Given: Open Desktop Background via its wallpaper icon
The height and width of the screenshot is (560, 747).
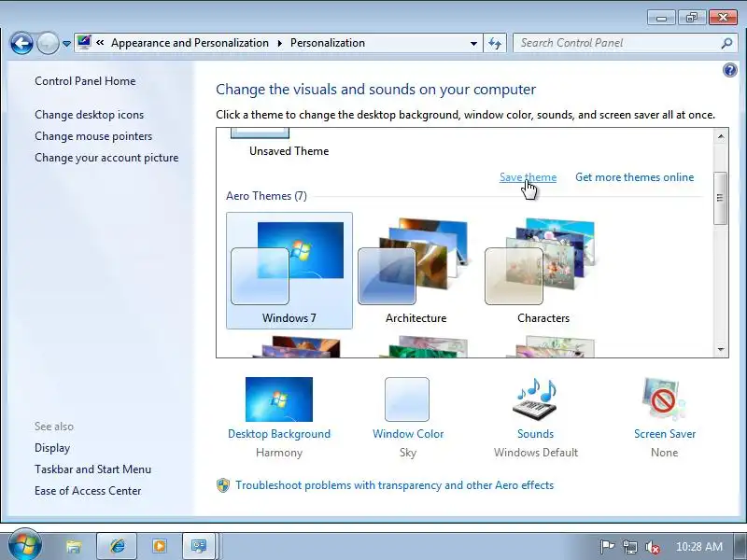Looking at the screenshot, I should coord(279,399).
